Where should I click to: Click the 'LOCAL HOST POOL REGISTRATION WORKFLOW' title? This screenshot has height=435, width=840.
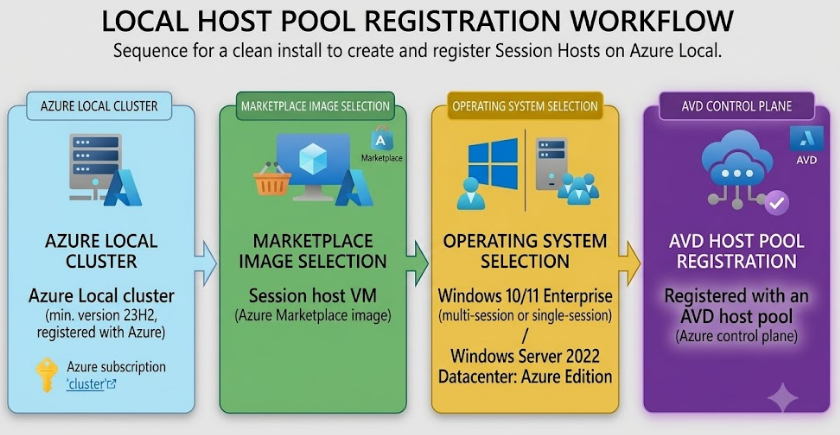click(x=417, y=22)
